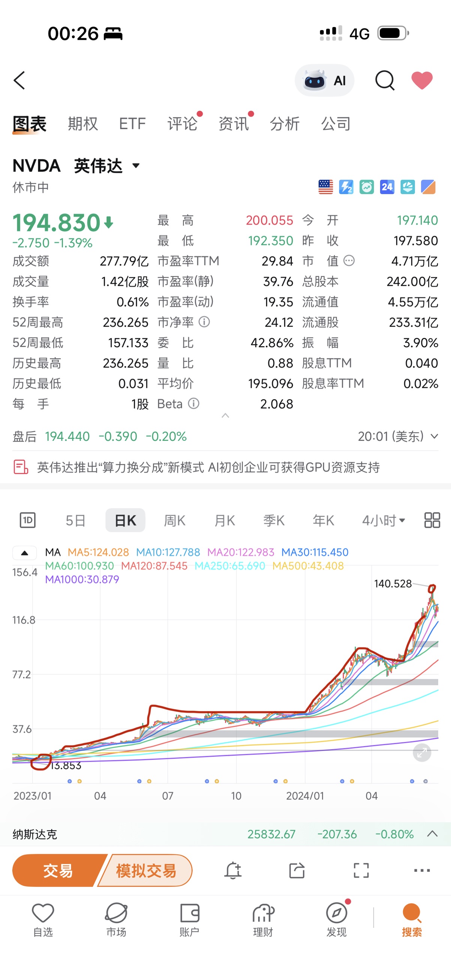Expand chart with the diagonal arrow button
This screenshot has width=451, height=980.
point(422,752)
